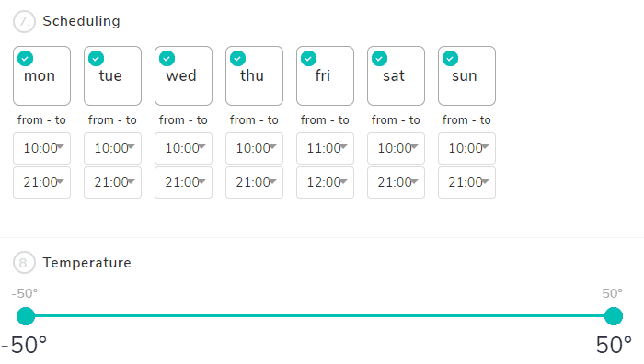Click the step 7 Scheduling number circle
The height and width of the screenshot is (364, 644).
coord(24,21)
